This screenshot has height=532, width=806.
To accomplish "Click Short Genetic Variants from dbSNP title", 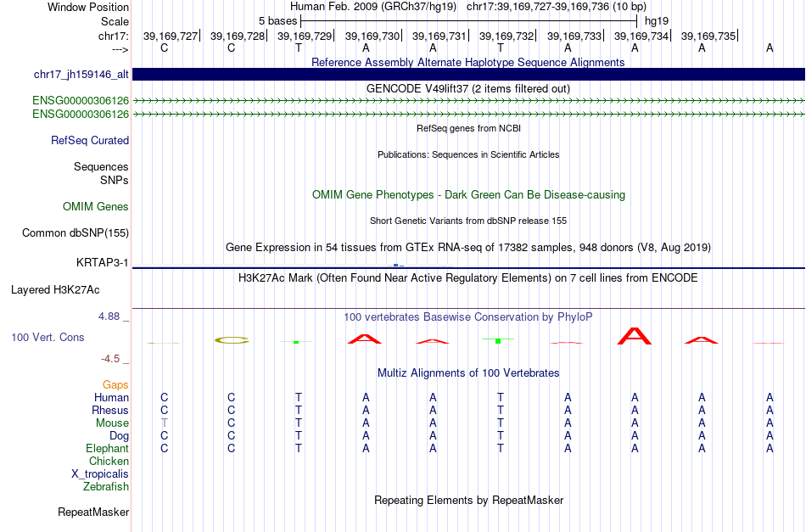I will (468, 221).
